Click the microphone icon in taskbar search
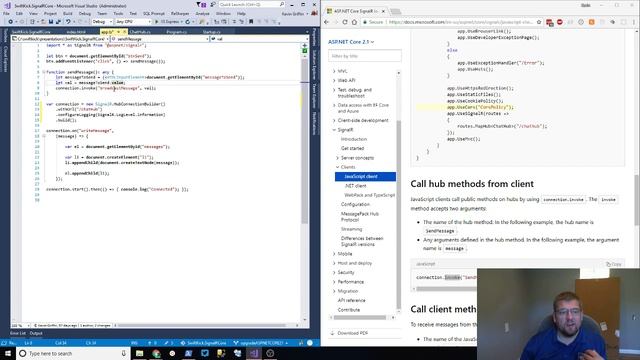Screen dimensions: 640x360 (123, 353)
